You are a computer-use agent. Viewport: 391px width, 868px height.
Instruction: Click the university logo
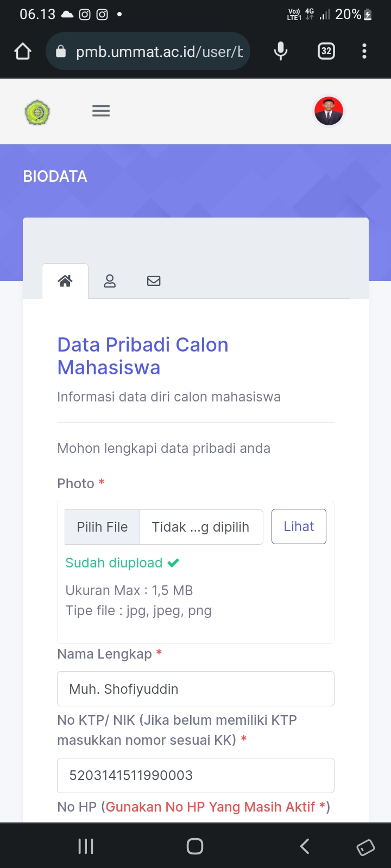(x=37, y=112)
